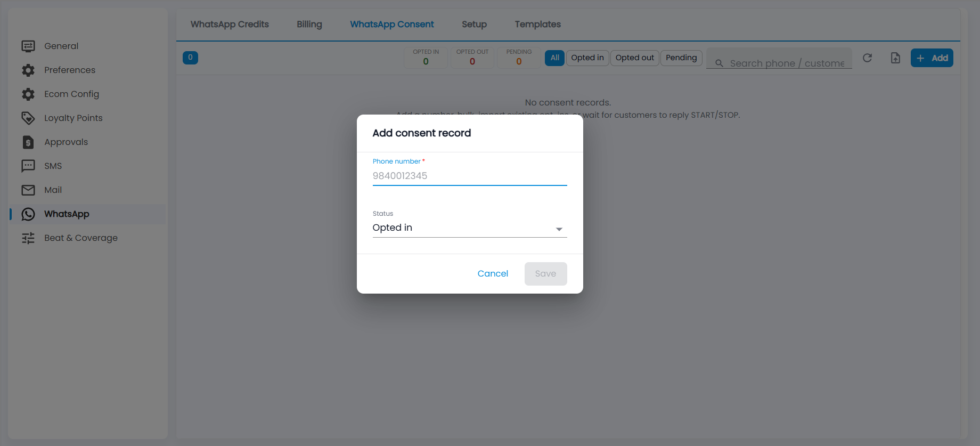This screenshot has width=980, height=446.
Task: Select the SMS chat bubble icon
Action: (x=28, y=166)
